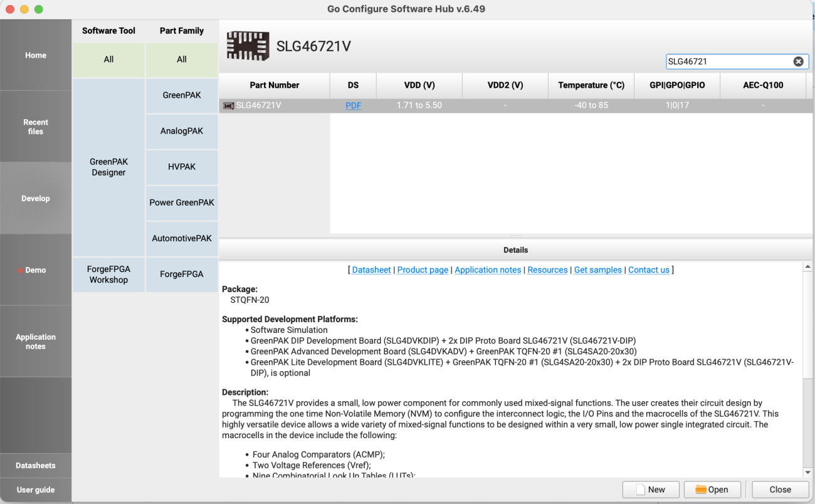Click the STQFN-20 package text
The width and height of the screenshot is (815, 504).
(250, 300)
